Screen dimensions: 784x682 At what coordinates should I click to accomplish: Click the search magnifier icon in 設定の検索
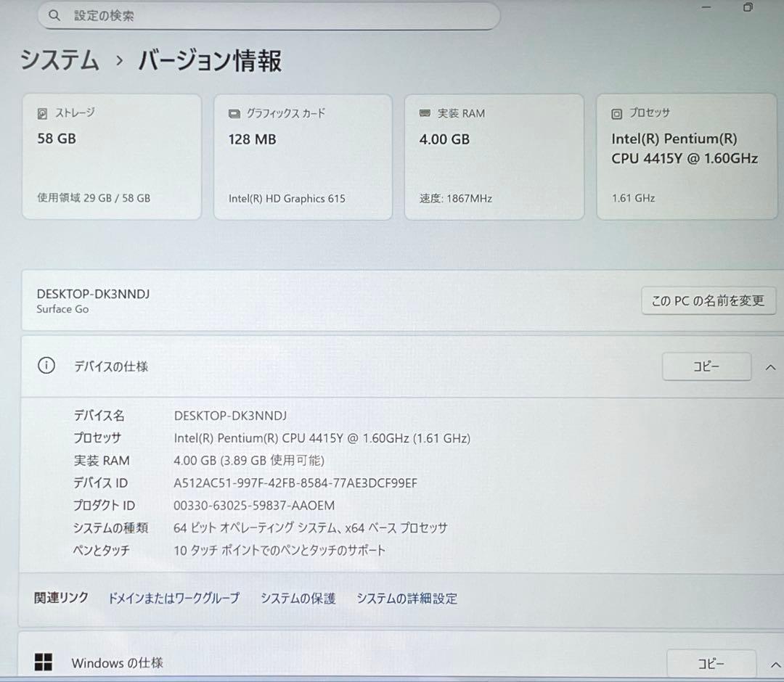tap(54, 15)
